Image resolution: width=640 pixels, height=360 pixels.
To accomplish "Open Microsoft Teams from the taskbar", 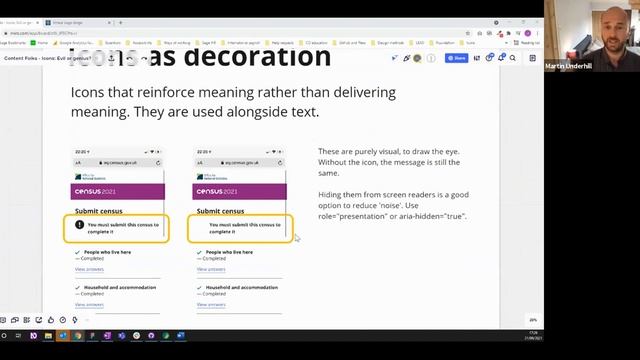I will coord(122,336).
